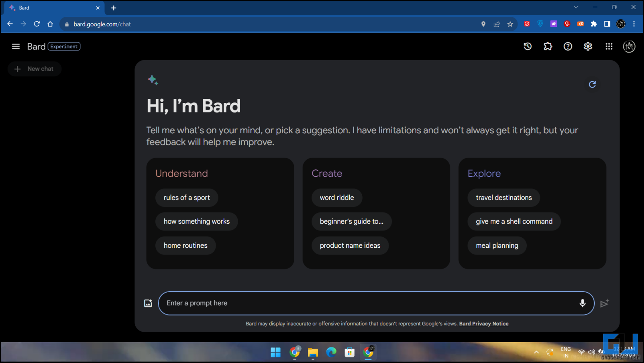Viewport: 644px width, 363px height.
Task: Pick the 'word riddle' suggestion chip
Action: 337,198
